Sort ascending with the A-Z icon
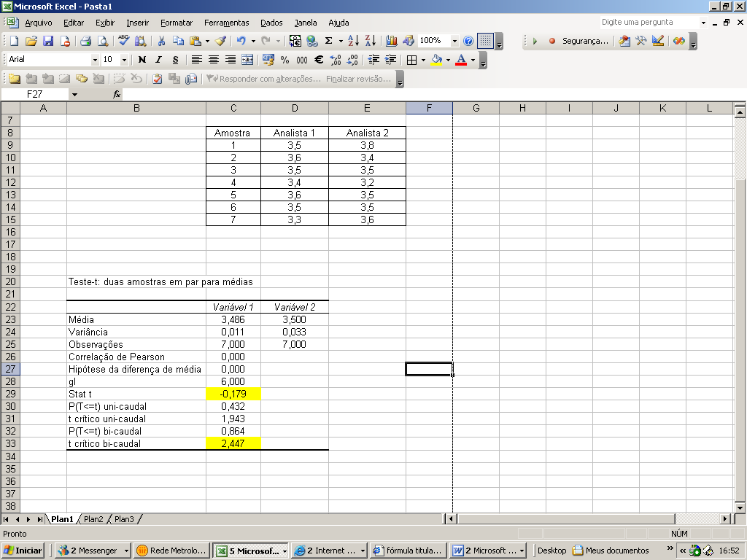The height and width of the screenshot is (560, 747). tap(353, 41)
